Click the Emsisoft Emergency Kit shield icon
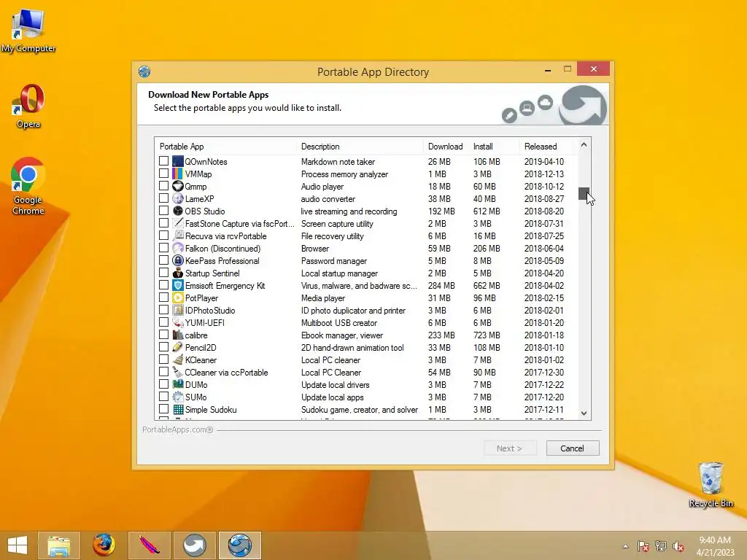The height and width of the screenshot is (560, 747). 178,285
